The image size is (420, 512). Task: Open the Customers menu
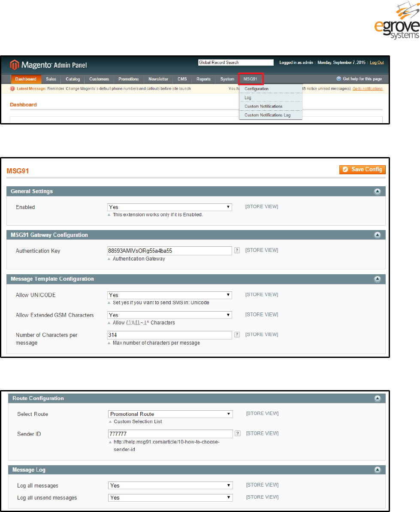99,79
